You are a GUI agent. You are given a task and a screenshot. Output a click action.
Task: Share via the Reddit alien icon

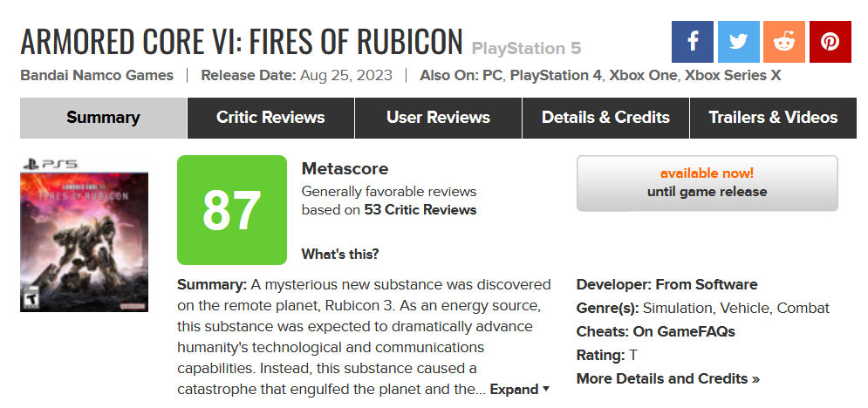(784, 42)
